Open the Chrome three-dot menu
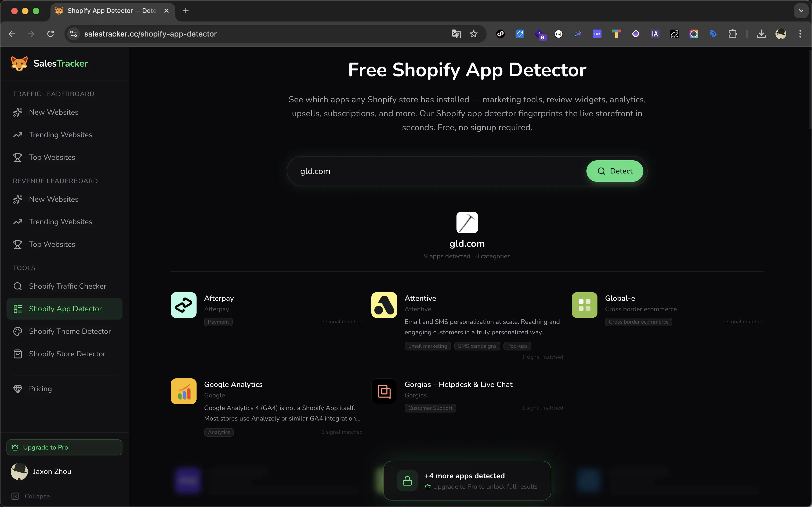The image size is (812, 507). [x=800, y=34]
